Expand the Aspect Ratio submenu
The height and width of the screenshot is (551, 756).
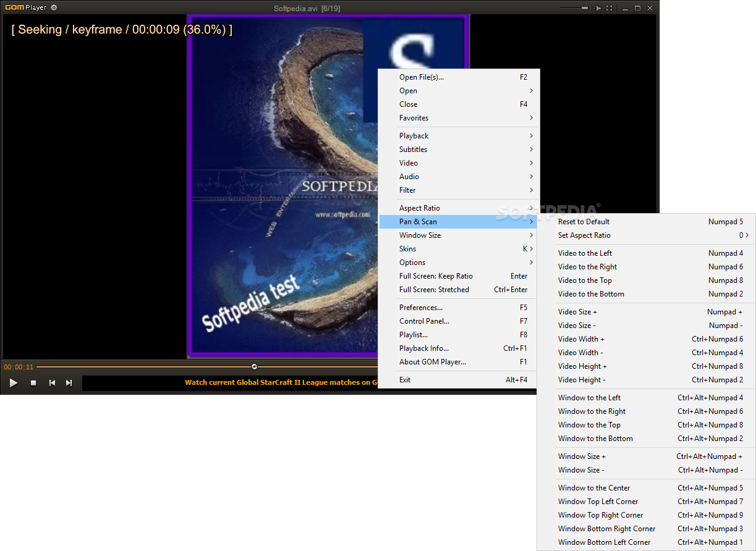459,208
